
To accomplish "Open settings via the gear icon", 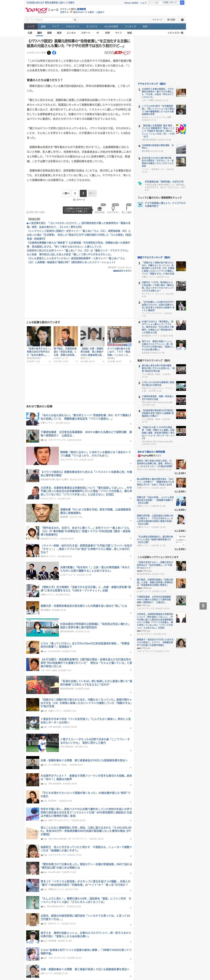I will pyautogui.click(x=182, y=20).
